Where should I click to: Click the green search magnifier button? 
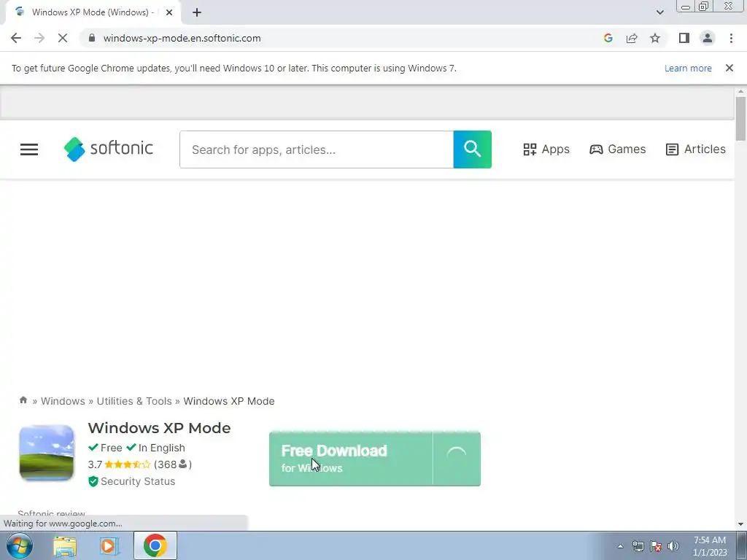(x=472, y=149)
